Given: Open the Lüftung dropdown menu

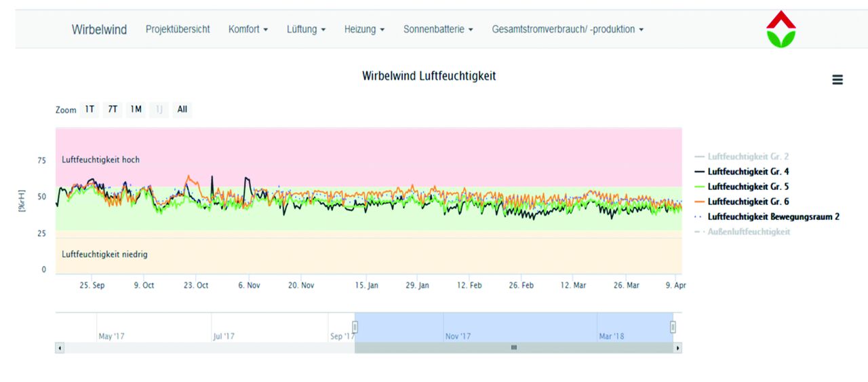Looking at the screenshot, I should coord(306,30).
